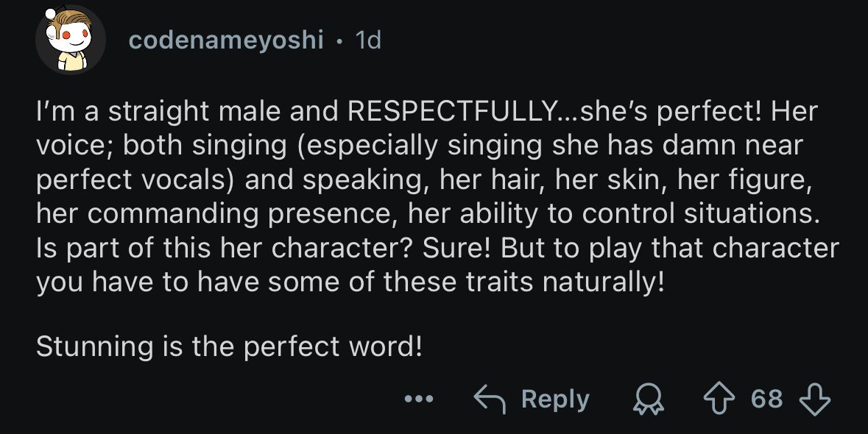The image size is (868, 434).
Task: Click codenameyoshi's Snoo avatar picture
Action: tap(70, 41)
